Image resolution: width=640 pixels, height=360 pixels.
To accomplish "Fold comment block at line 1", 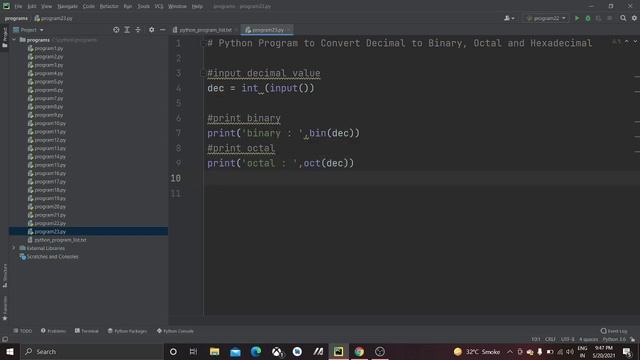I will [x=203, y=43].
